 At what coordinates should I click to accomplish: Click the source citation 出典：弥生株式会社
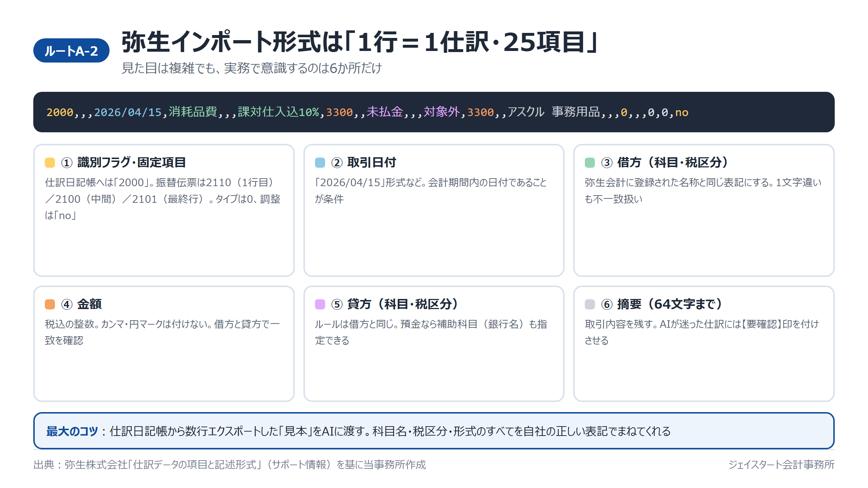(230, 465)
